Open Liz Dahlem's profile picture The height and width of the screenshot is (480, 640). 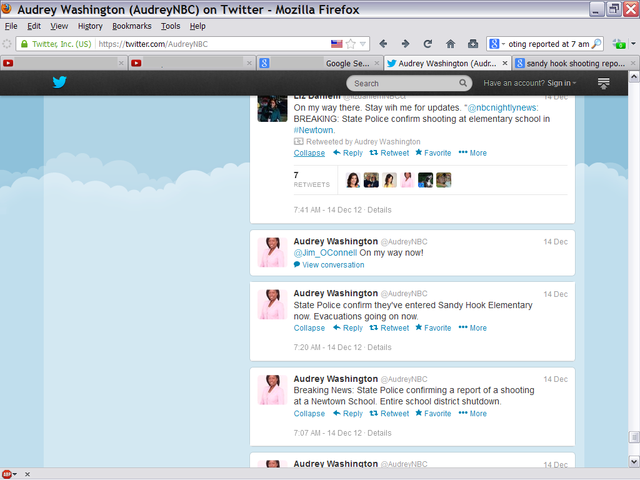coord(272,109)
